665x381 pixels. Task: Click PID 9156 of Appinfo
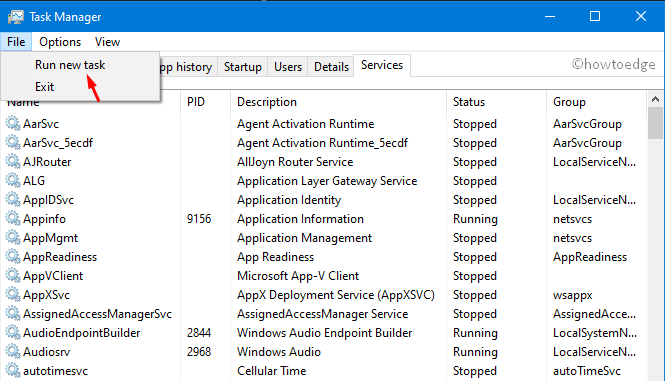[199, 219]
